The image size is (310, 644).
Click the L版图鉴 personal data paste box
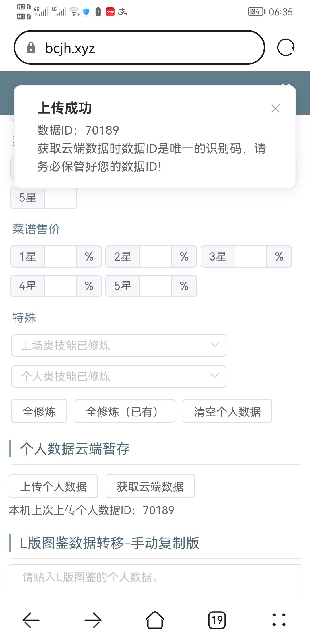click(155, 579)
